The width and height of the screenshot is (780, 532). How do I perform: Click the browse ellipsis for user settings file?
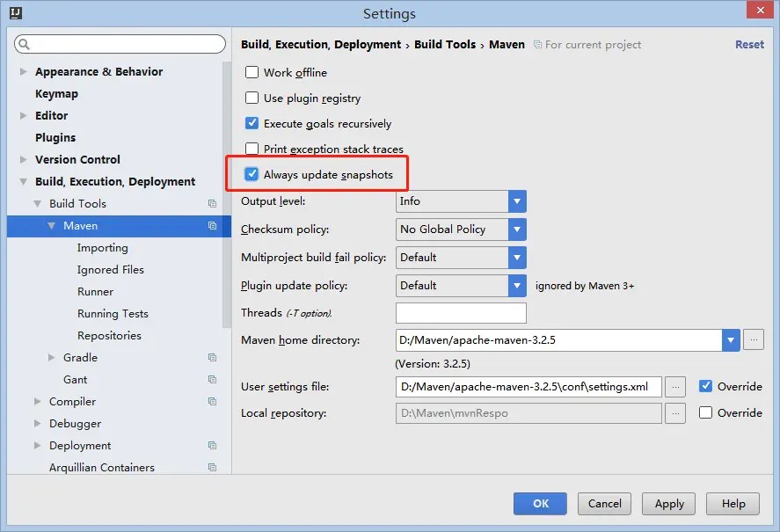(675, 386)
